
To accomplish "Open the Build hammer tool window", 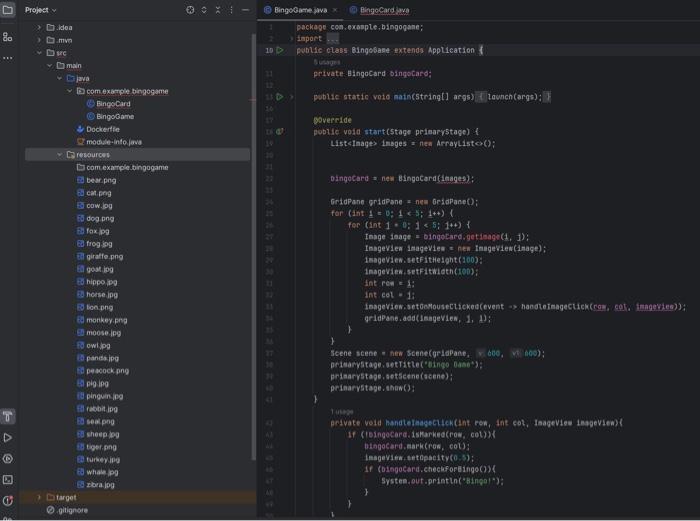I will point(8,417).
